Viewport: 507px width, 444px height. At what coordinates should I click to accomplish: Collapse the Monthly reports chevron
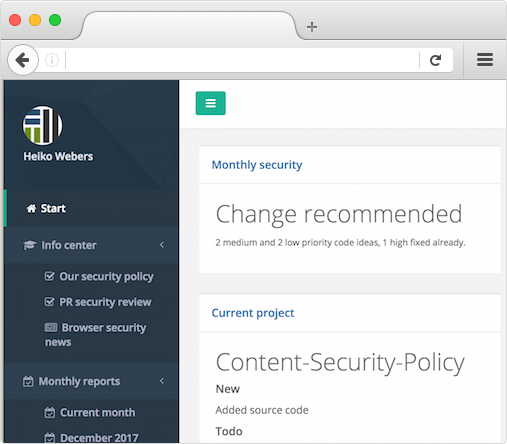point(162,381)
